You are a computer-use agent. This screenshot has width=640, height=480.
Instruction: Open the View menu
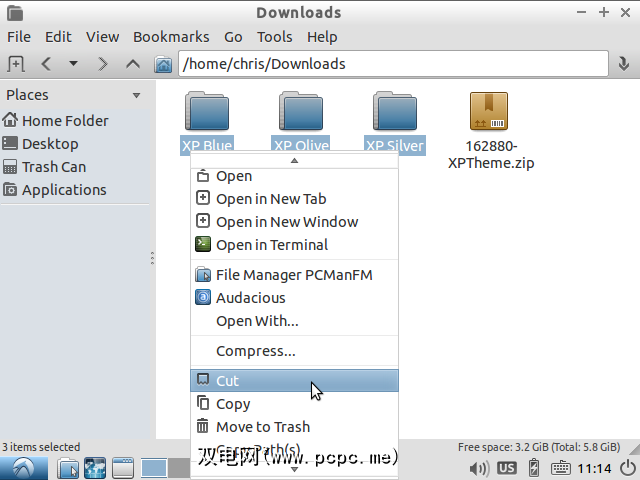tap(102, 37)
